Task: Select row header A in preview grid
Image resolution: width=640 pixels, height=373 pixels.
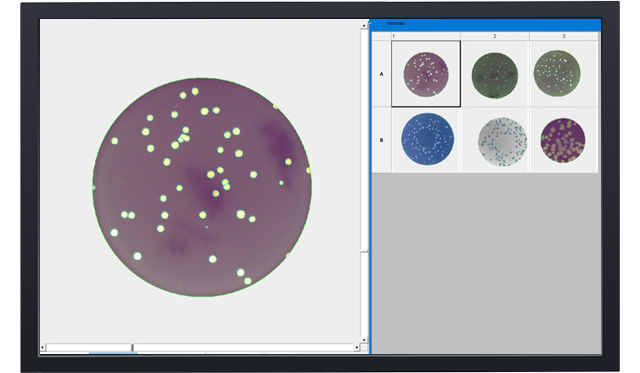Action: pyautogui.click(x=382, y=74)
